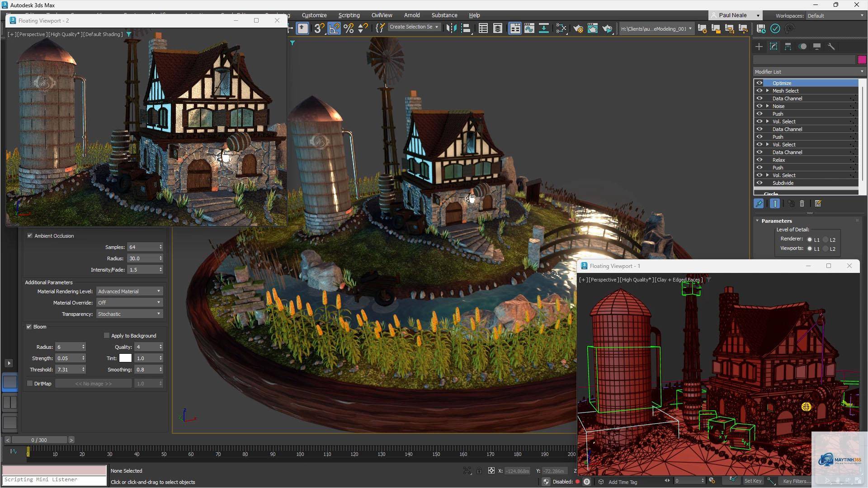Open the Customize menu
The width and height of the screenshot is (868, 488).
point(314,15)
